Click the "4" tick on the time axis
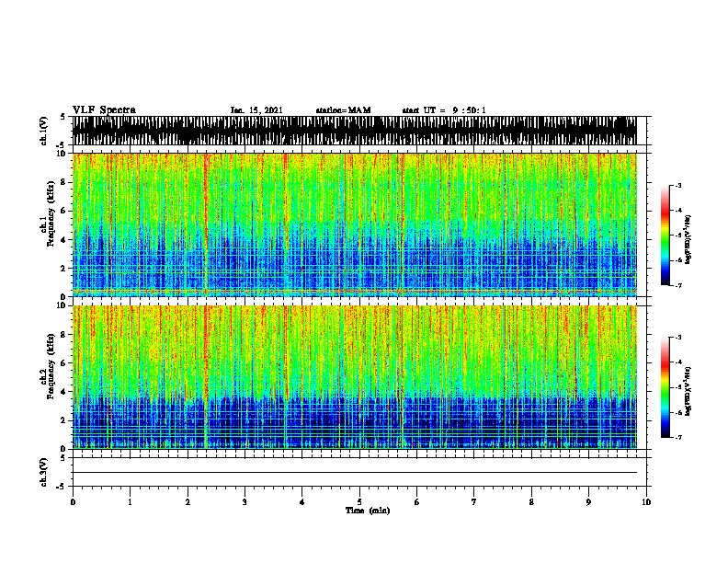 click(x=302, y=502)
